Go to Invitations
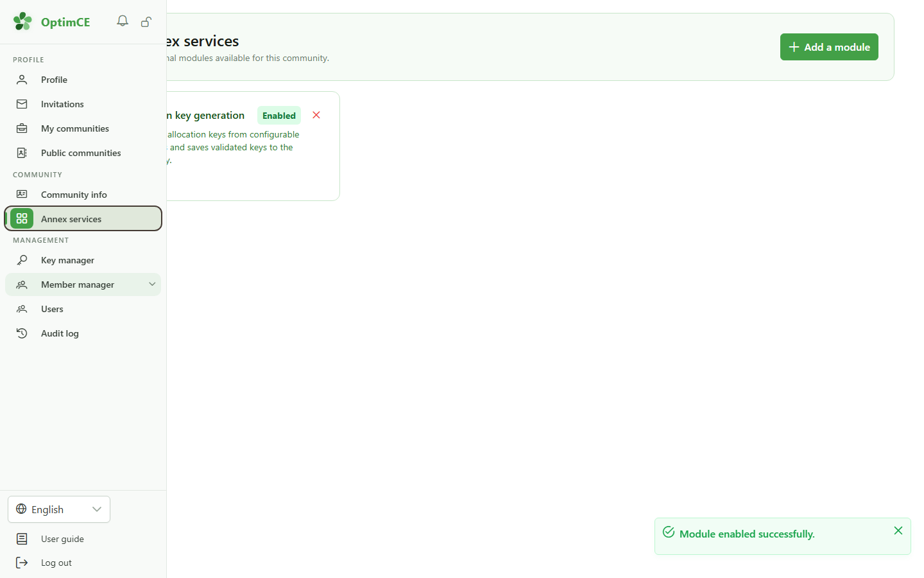924x578 pixels. pyautogui.click(x=83, y=104)
